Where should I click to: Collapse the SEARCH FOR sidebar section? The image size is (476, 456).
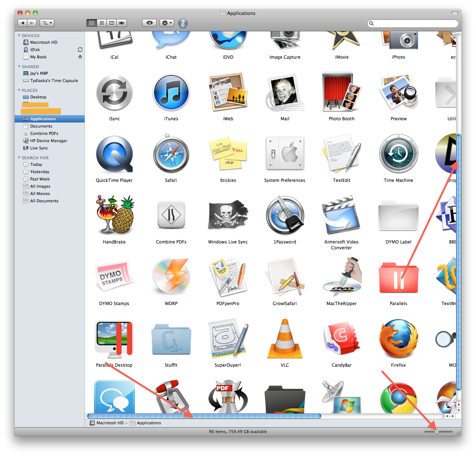click(x=19, y=157)
